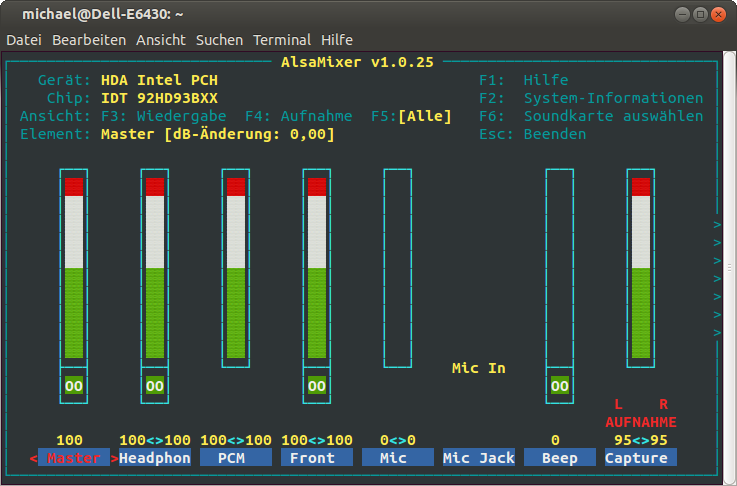The height and width of the screenshot is (486, 737).
Task: Close the terminal window
Action: (718, 15)
